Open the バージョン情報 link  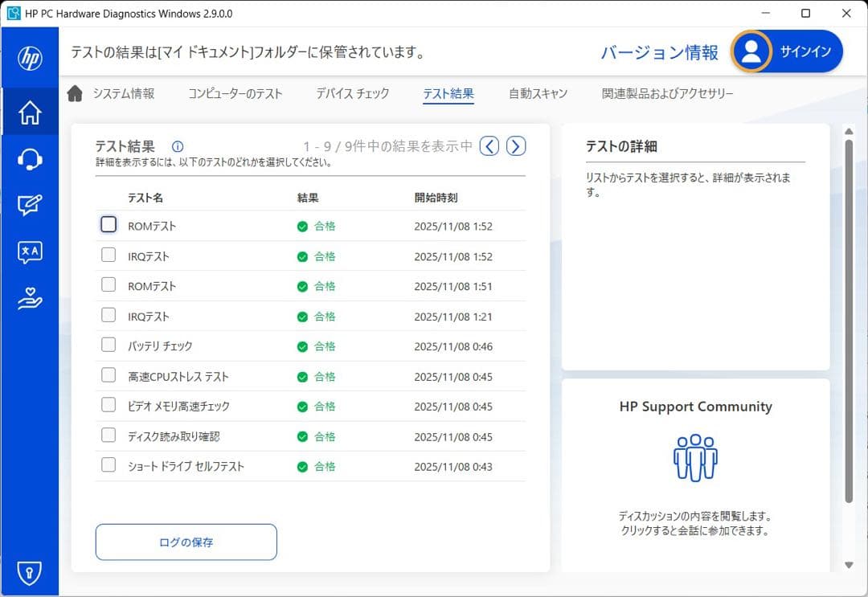(x=660, y=53)
